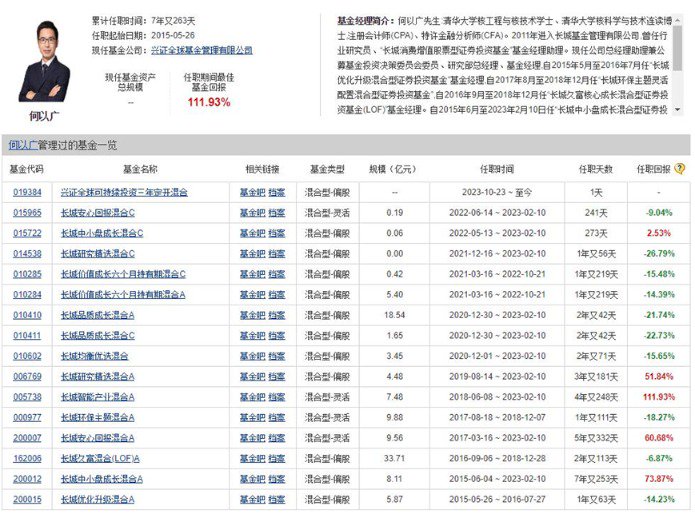Open 基金吧 link in the 200015 row
The height and width of the screenshot is (518, 695).
click(252, 499)
